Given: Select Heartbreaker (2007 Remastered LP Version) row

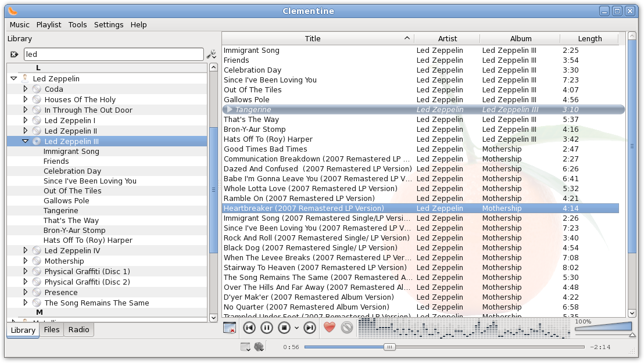Looking at the screenshot, I should pyautogui.click(x=421, y=208).
